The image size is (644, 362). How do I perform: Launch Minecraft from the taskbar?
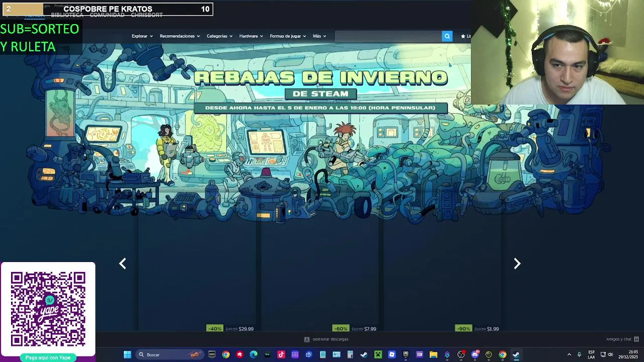(378, 355)
